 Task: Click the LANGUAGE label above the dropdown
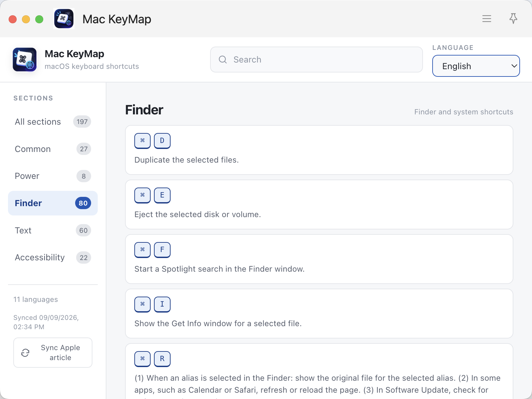click(453, 48)
